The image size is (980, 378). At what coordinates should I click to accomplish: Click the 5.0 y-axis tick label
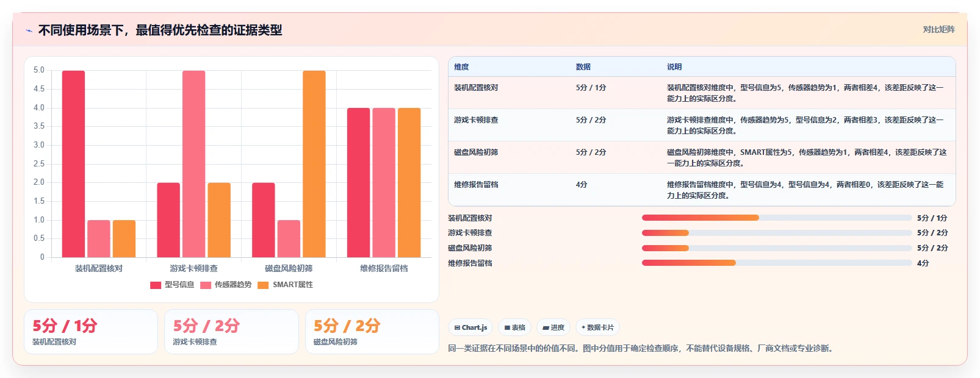click(x=39, y=70)
